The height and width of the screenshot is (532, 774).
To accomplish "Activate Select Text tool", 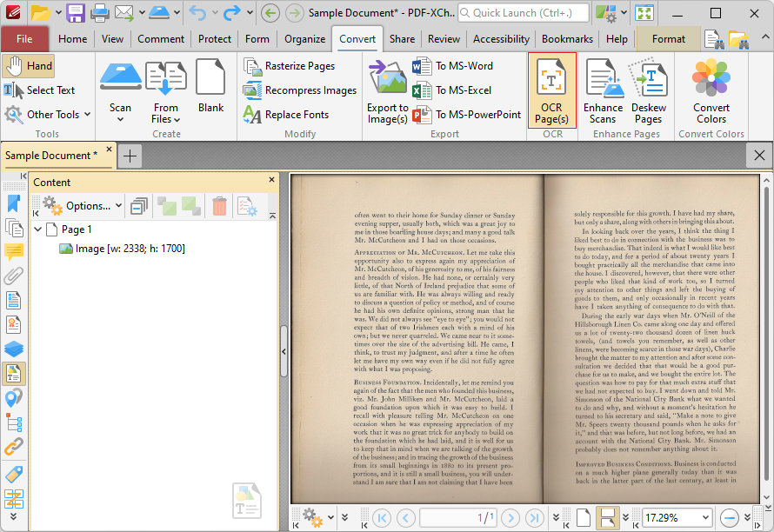I will [39, 90].
